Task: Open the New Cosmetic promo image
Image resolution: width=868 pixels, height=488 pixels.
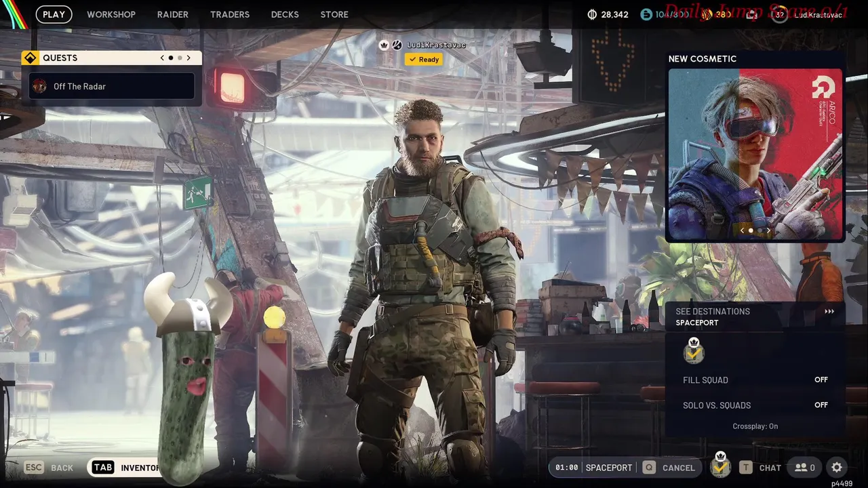Action: (x=755, y=155)
